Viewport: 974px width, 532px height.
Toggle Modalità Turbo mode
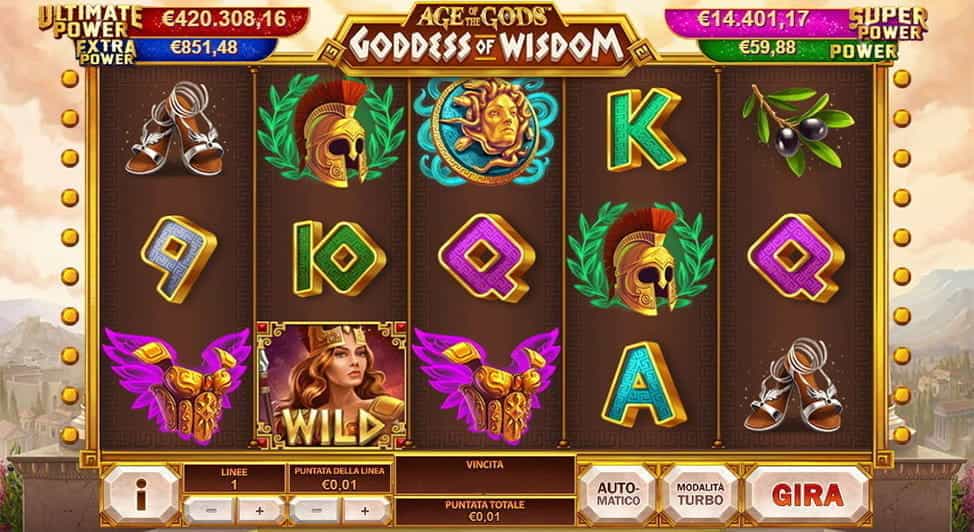point(700,494)
